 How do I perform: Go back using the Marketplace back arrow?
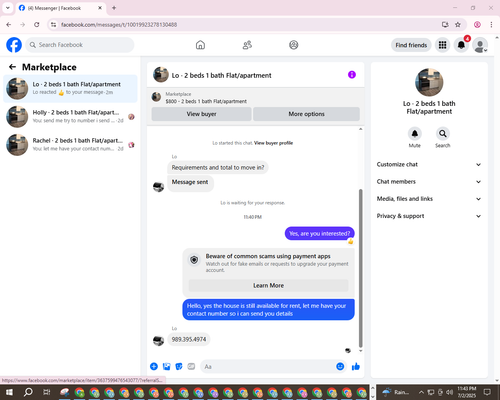[12, 67]
